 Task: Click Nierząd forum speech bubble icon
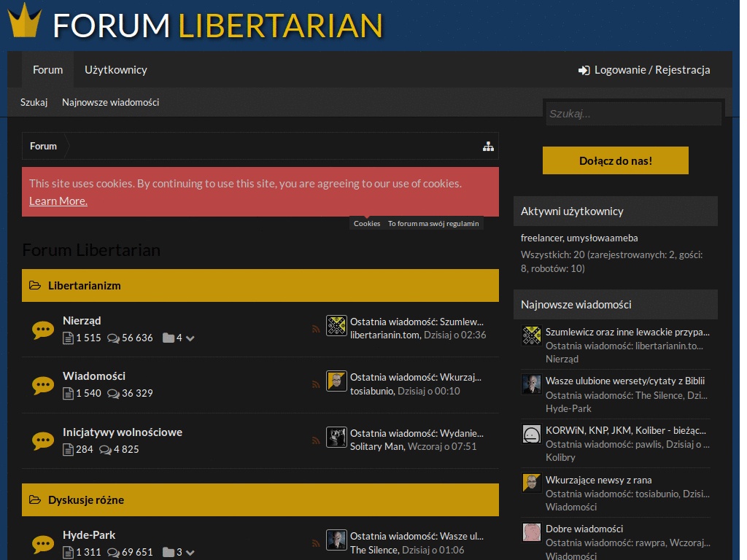[x=43, y=330]
